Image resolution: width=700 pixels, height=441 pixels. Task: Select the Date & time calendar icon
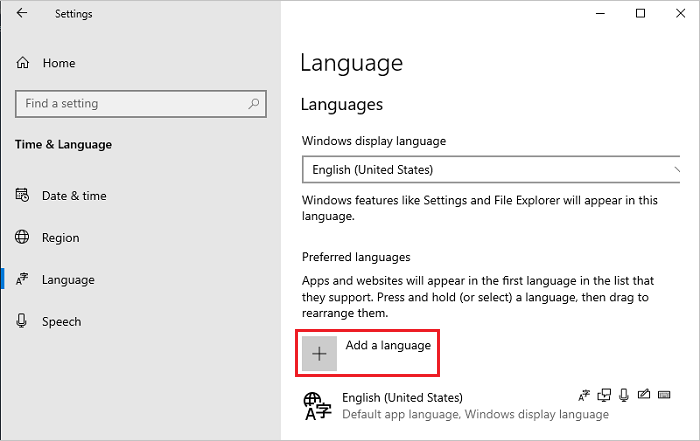23,196
